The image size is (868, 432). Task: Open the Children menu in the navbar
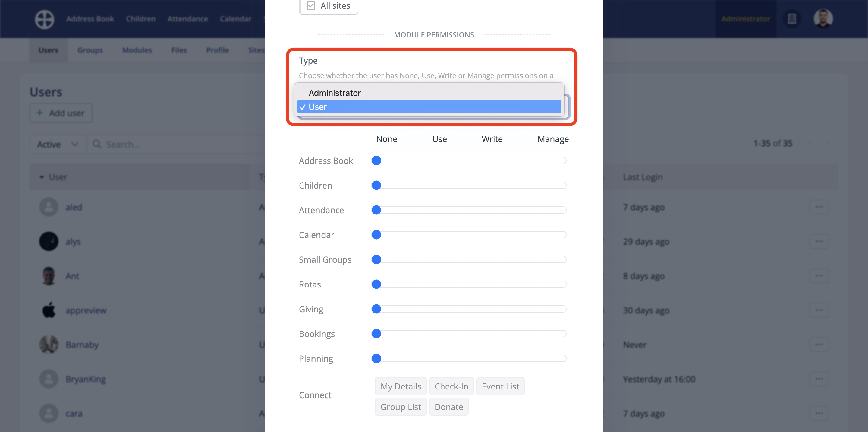tap(140, 19)
